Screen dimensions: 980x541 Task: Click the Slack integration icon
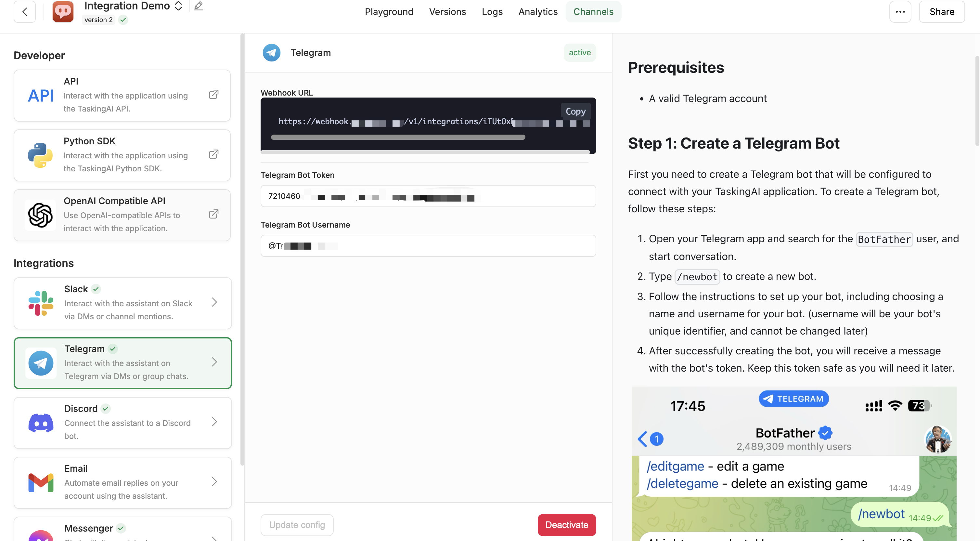pos(41,303)
